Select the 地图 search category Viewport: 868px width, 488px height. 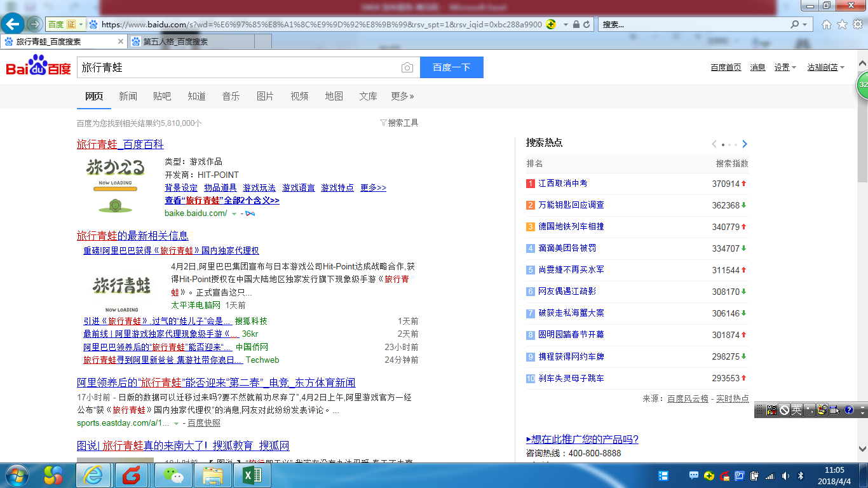tap(334, 96)
